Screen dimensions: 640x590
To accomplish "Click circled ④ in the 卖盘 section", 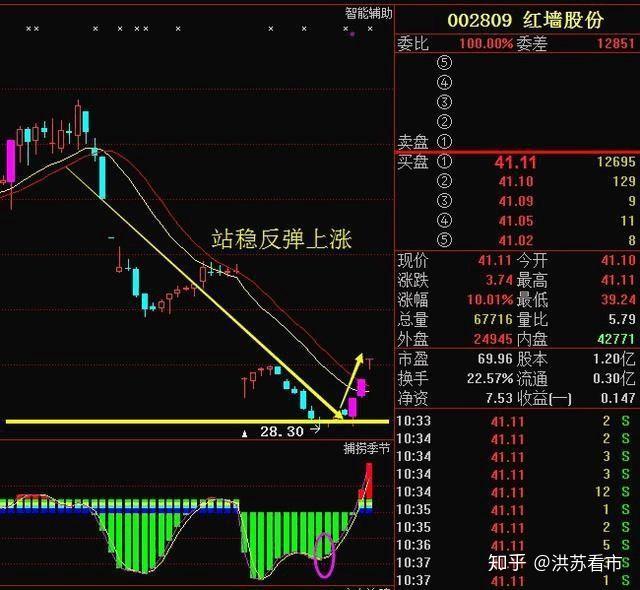I will coord(444,83).
